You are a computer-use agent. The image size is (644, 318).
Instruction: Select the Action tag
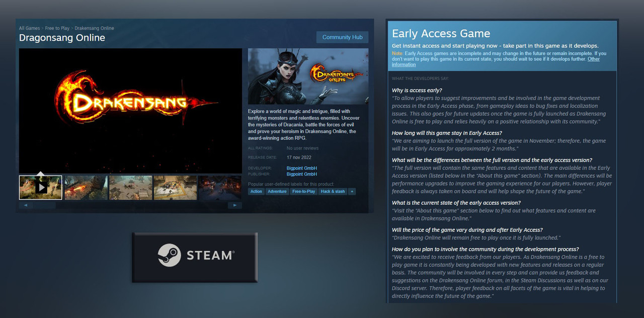click(x=256, y=191)
